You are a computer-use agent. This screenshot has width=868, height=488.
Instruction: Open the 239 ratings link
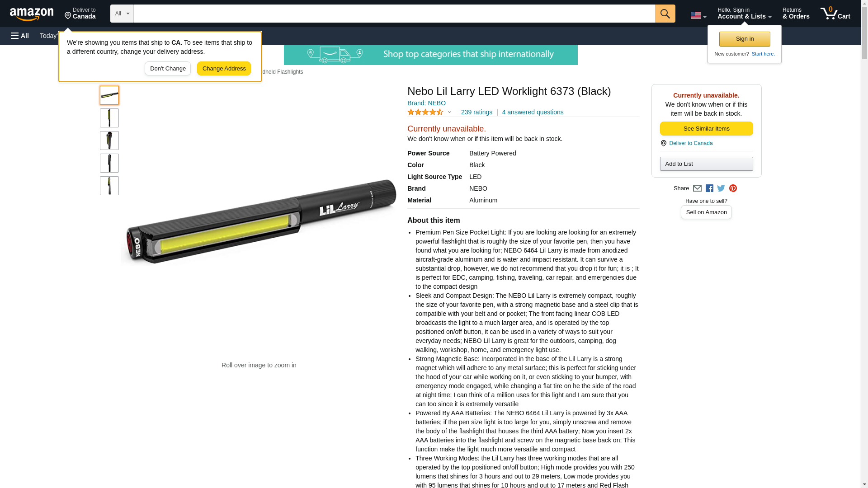[x=476, y=112]
